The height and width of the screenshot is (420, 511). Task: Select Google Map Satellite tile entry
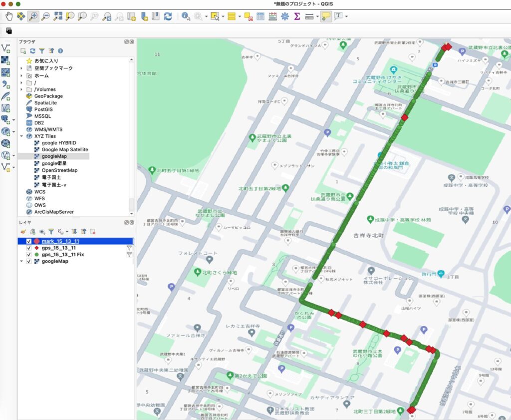point(65,149)
